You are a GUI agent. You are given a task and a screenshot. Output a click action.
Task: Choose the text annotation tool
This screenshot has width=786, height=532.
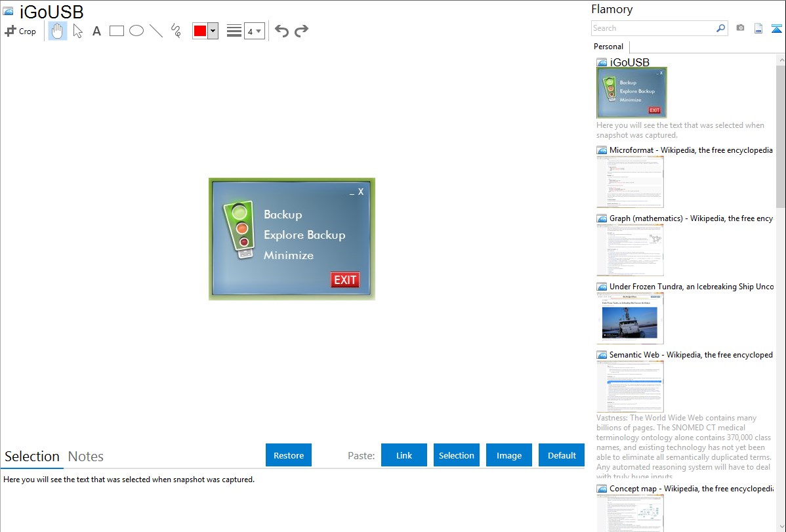click(x=96, y=31)
